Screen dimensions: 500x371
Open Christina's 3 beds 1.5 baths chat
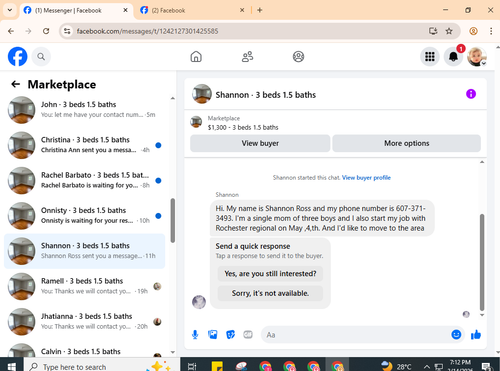tap(85, 145)
